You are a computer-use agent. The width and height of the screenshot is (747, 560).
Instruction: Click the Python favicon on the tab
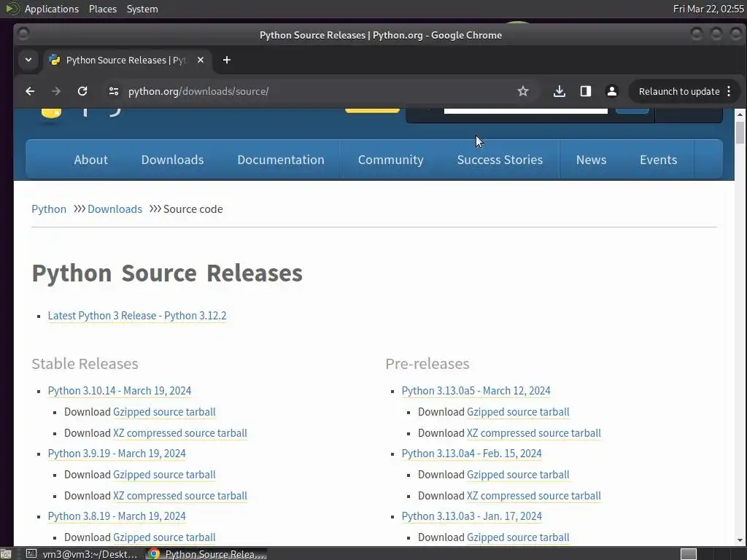coord(55,60)
